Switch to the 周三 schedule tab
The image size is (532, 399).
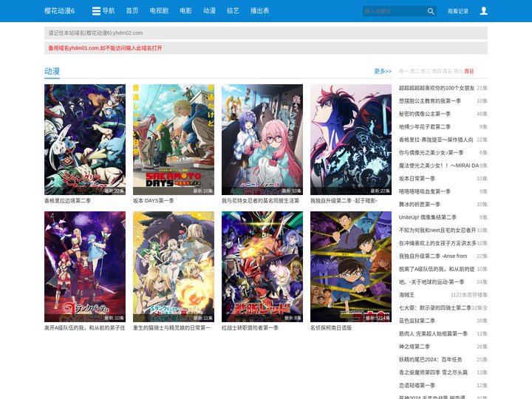(425, 71)
